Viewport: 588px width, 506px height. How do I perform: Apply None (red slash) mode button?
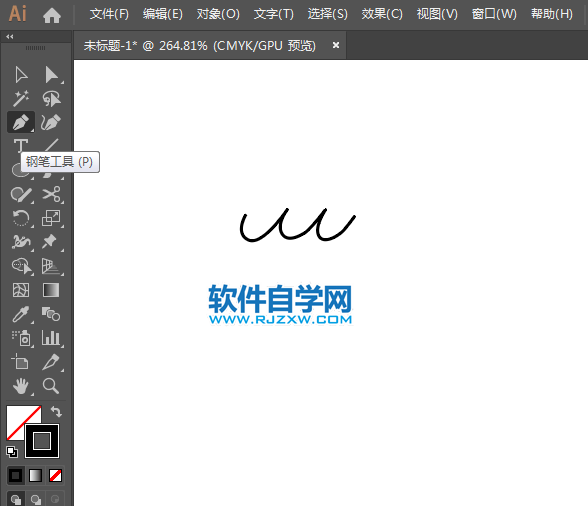pos(56,476)
